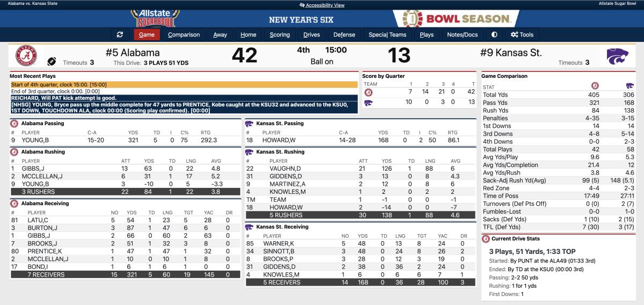This screenshot has width=644, height=305.
Task: Open the Special Teams tab
Action: [387, 35]
